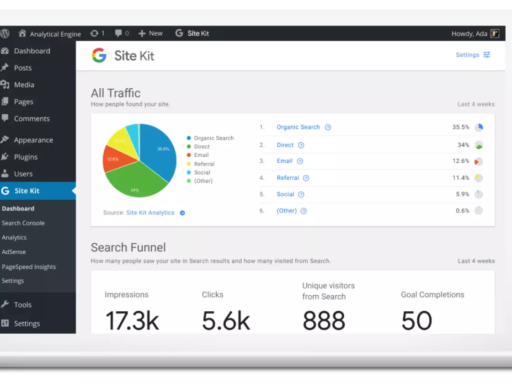512x384 pixels.
Task: Open the Referral traffic link
Action: click(288, 178)
